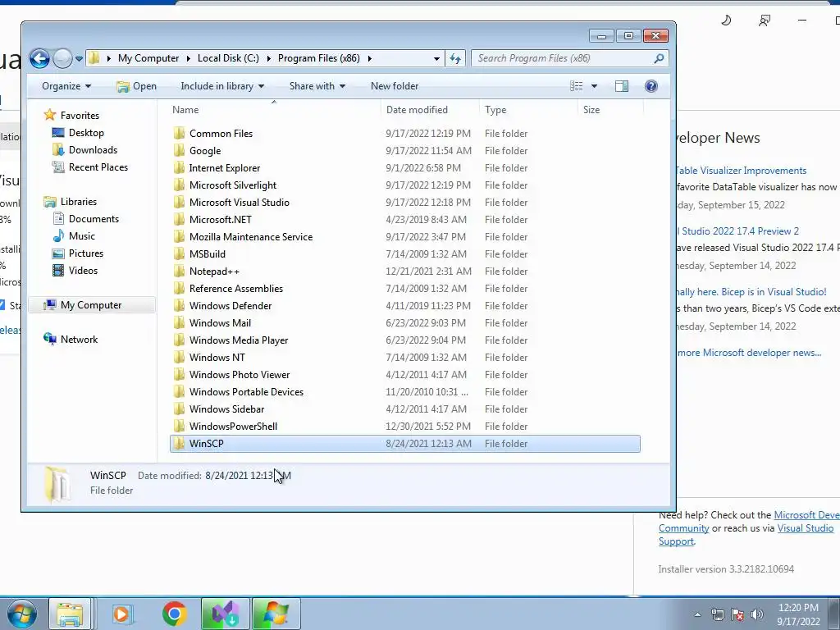840x630 pixels.
Task: Select the Windows Defender folder icon
Action: click(180, 305)
